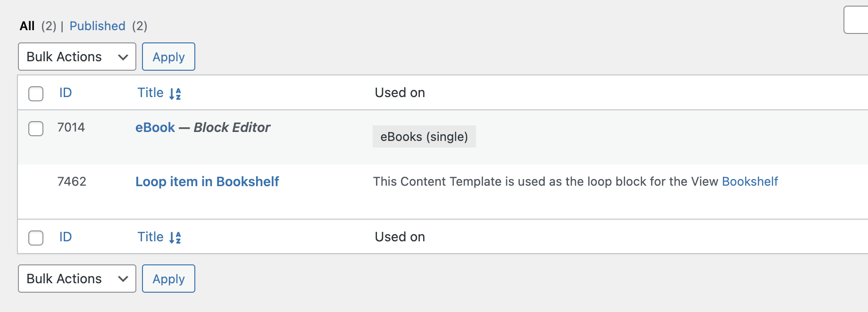Click the bottom Apply button
This screenshot has width=868, height=312.
pos(168,279)
